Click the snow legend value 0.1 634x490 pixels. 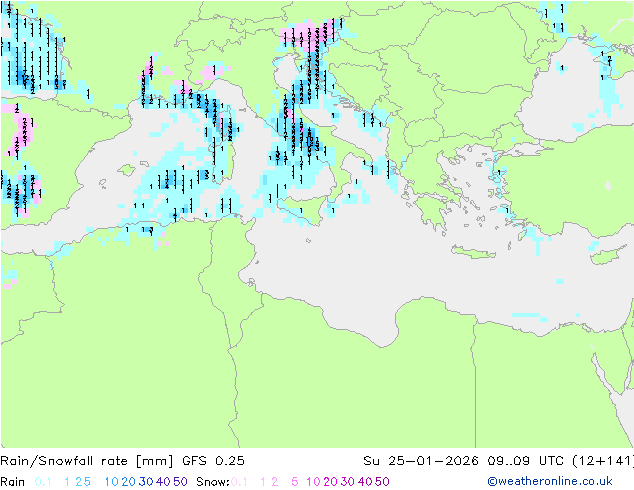click(239, 482)
